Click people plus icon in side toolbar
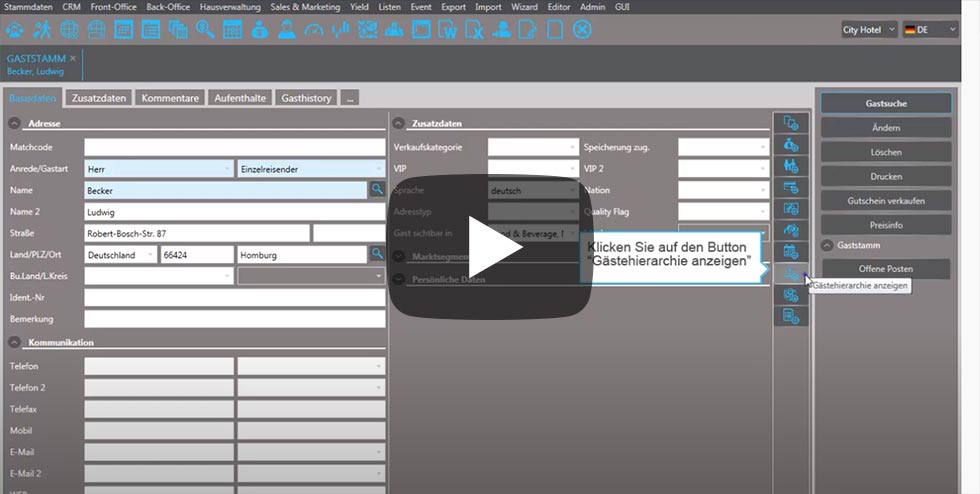The height and width of the screenshot is (494, 980). pyautogui.click(x=791, y=166)
